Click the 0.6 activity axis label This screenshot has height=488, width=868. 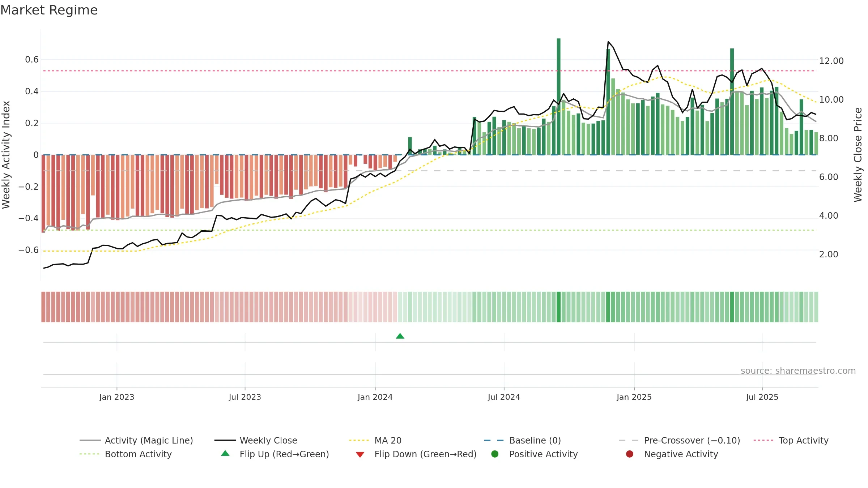(32, 60)
